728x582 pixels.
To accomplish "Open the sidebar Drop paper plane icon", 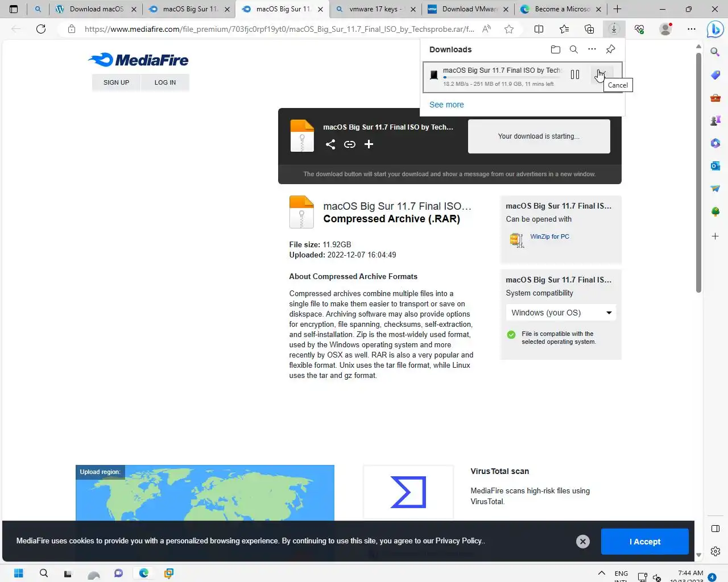I will (x=715, y=189).
